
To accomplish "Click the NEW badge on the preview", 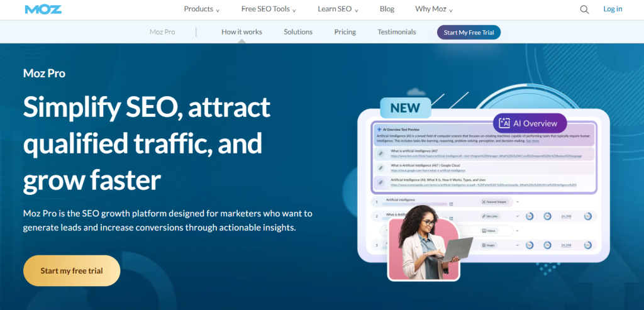I will point(406,108).
